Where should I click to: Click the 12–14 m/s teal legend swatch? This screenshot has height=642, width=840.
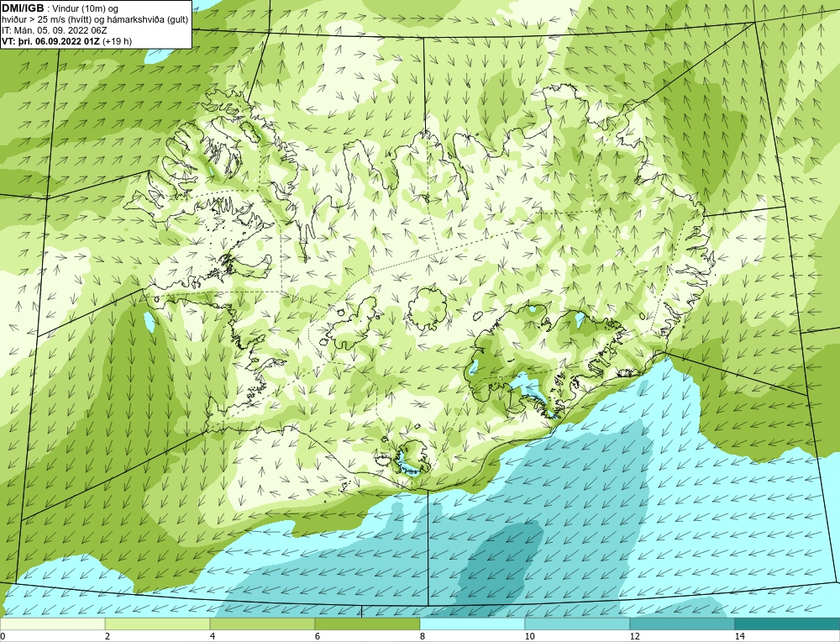682,624
